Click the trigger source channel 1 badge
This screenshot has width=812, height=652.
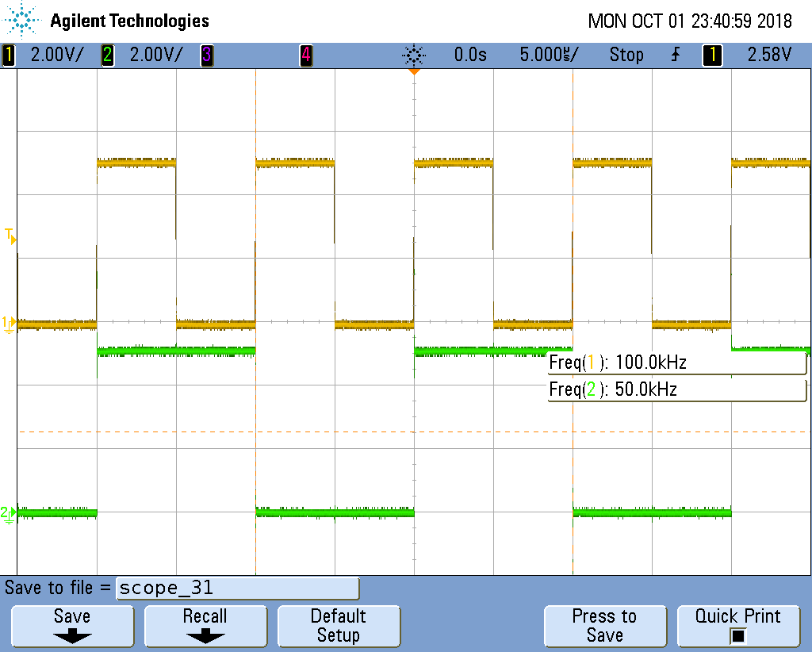[x=712, y=55]
